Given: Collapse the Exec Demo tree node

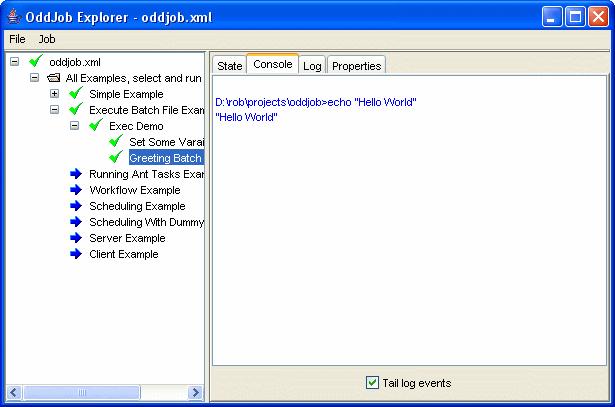Looking at the screenshot, I should point(74,126).
